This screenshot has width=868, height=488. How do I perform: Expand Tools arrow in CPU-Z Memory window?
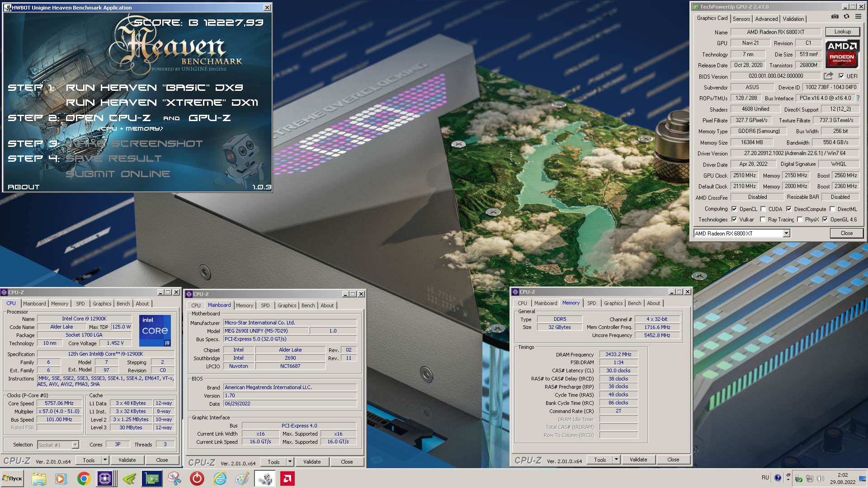tap(616, 460)
